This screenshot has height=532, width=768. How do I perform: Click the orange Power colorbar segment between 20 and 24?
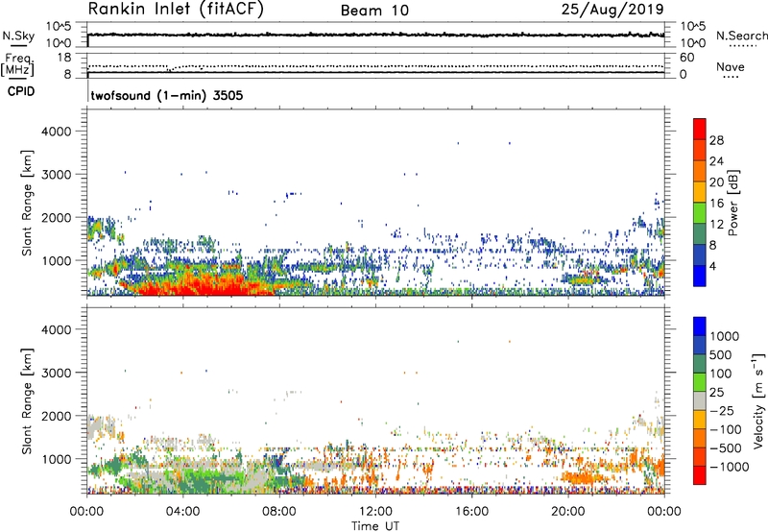point(700,171)
